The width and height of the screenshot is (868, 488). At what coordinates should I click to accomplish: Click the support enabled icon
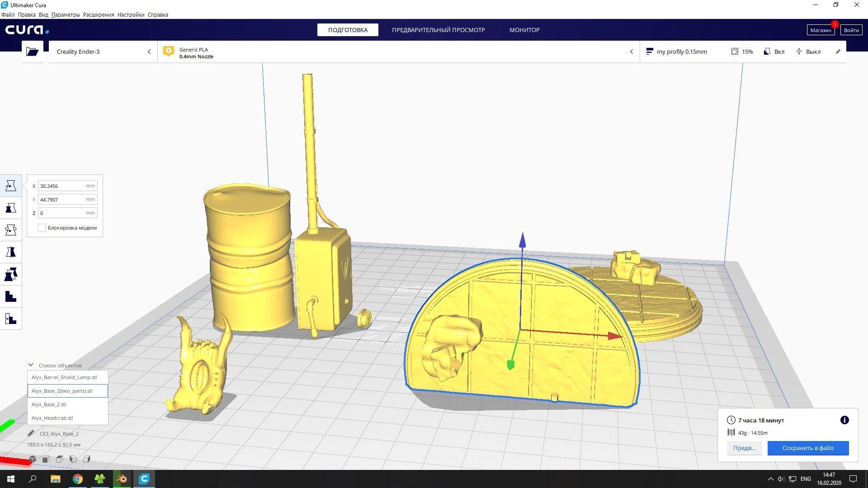coord(767,52)
